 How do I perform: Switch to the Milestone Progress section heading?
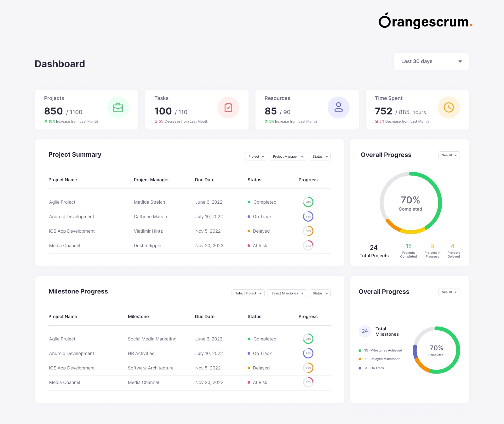pos(78,291)
